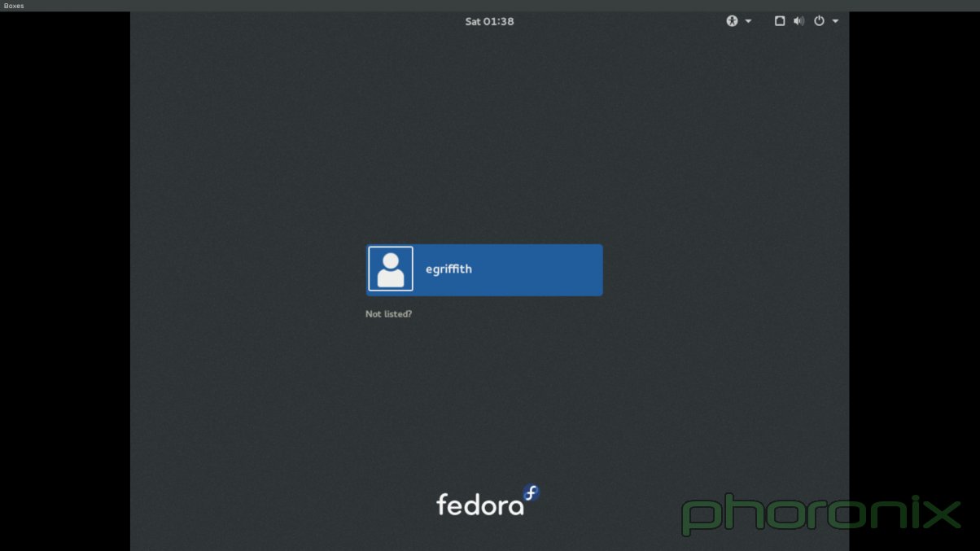Click the speaker icon in the top bar
Viewport: 980px width, 551px height.
point(798,20)
